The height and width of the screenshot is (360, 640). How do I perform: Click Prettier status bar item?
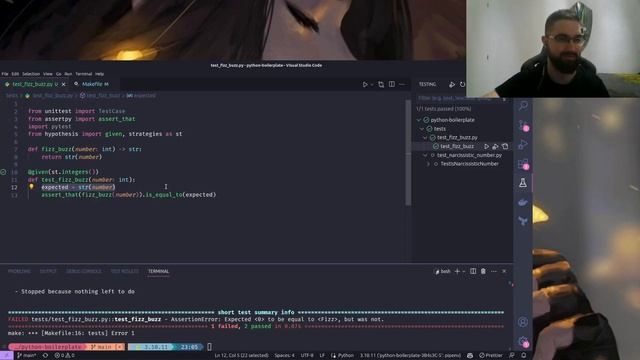click(x=491, y=356)
